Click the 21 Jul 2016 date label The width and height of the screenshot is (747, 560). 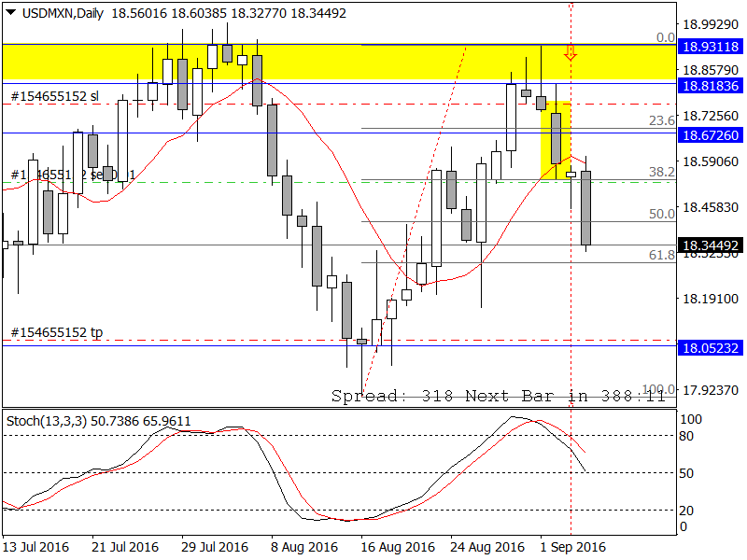[125, 547]
